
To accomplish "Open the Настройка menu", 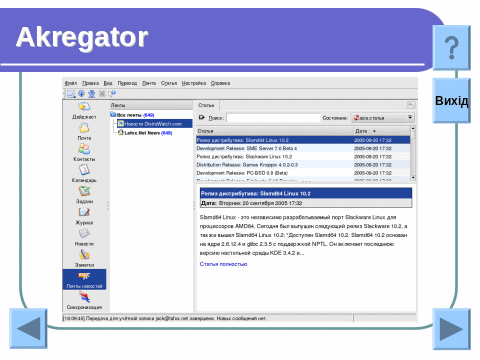I will (x=194, y=83).
